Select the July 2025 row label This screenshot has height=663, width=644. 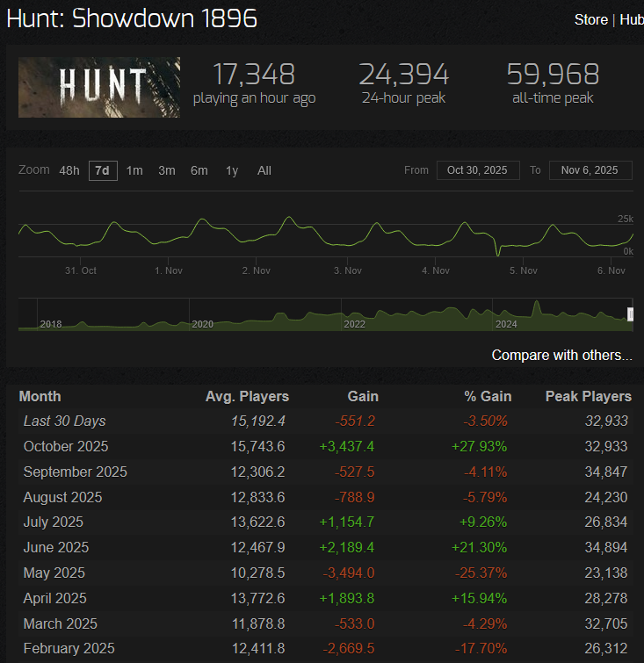[54, 522]
